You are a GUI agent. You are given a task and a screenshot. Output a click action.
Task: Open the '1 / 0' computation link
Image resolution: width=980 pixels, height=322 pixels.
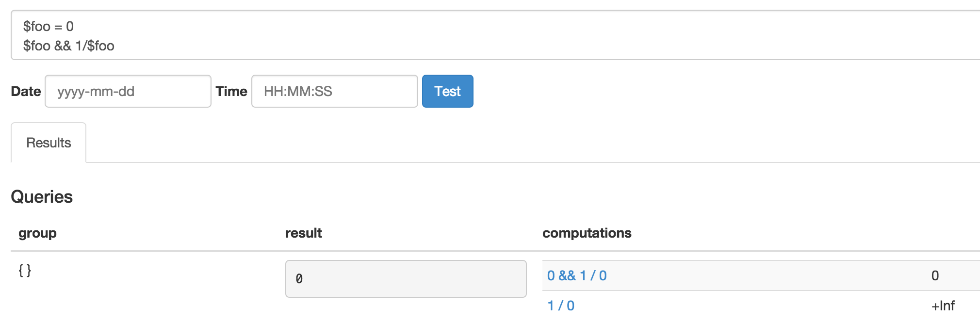pyautogui.click(x=561, y=306)
